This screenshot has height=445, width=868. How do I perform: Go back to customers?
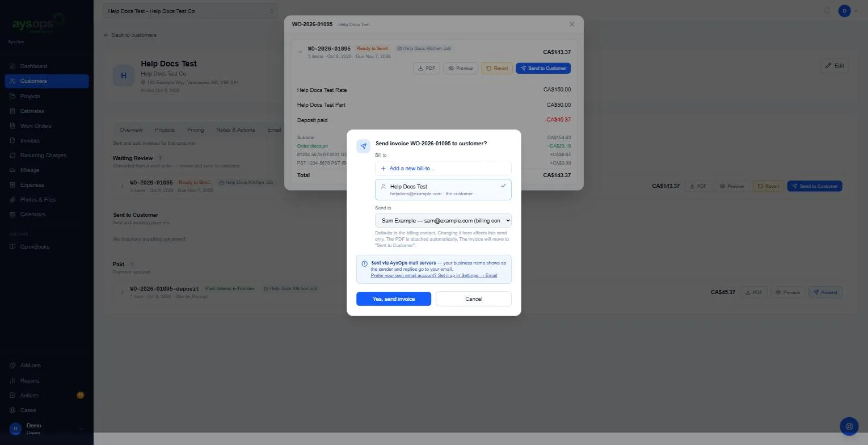click(x=130, y=35)
